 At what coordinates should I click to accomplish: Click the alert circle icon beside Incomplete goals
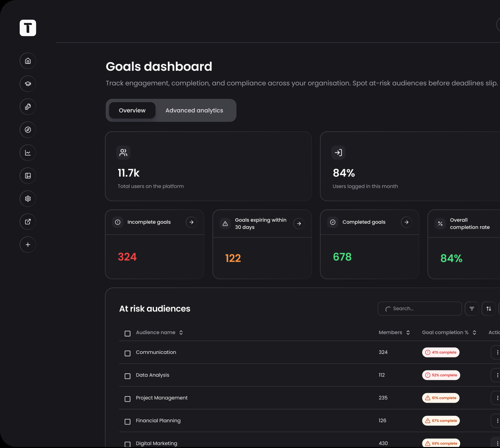pyautogui.click(x=118, y=222)
